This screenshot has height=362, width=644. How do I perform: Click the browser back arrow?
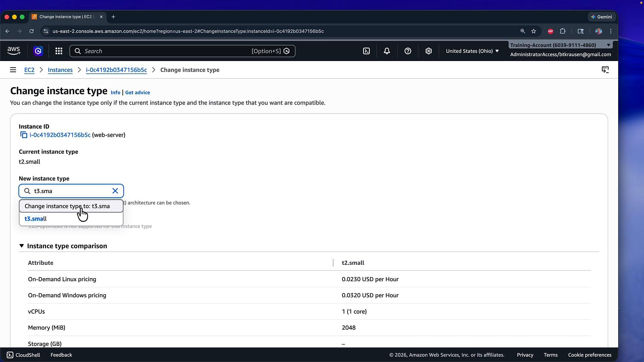click(x=7, y=31)
